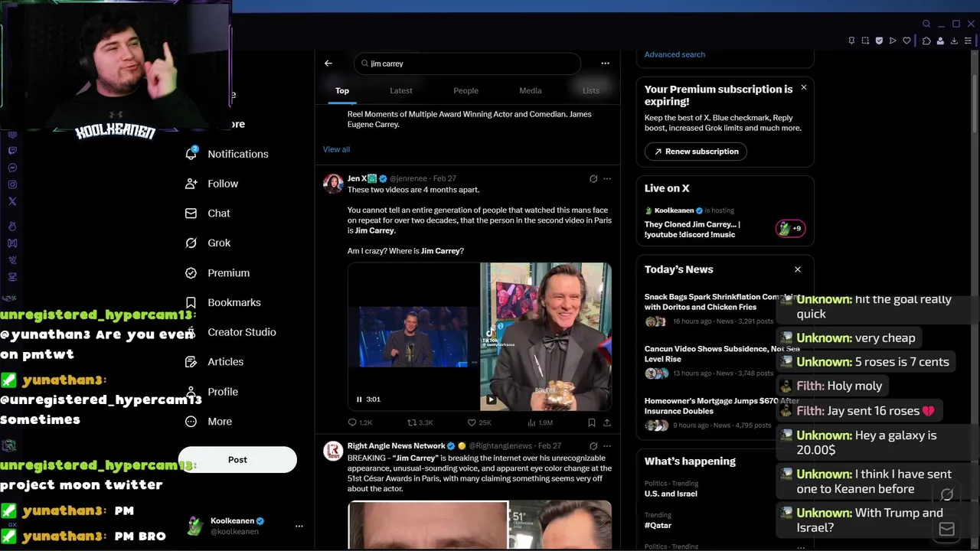View analytics on Jen X post (1.9M)
The height and width of the screenshot is (551, 980).
pyautogui.click(x=540, y=422)
